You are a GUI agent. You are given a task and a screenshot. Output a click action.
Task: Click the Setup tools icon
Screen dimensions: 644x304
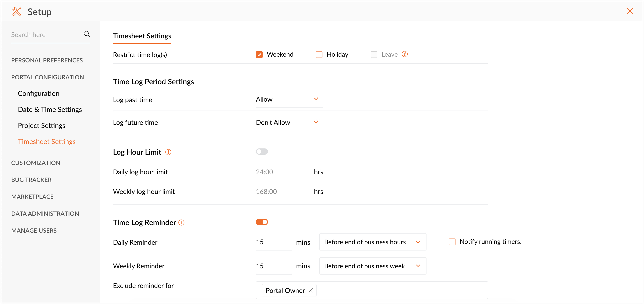pos(17,12)
